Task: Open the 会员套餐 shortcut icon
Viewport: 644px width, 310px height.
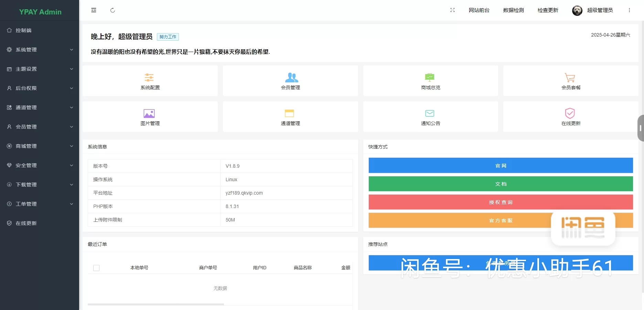Action: [570, 81]
